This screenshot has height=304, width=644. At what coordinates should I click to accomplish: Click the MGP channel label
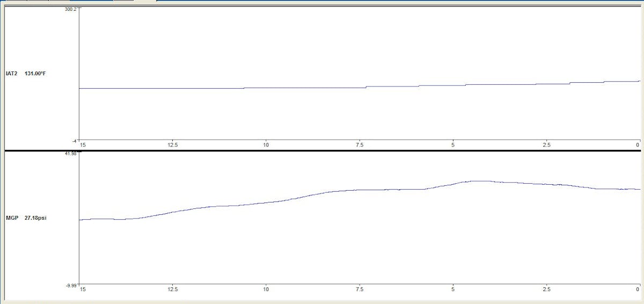pos(12,219)
